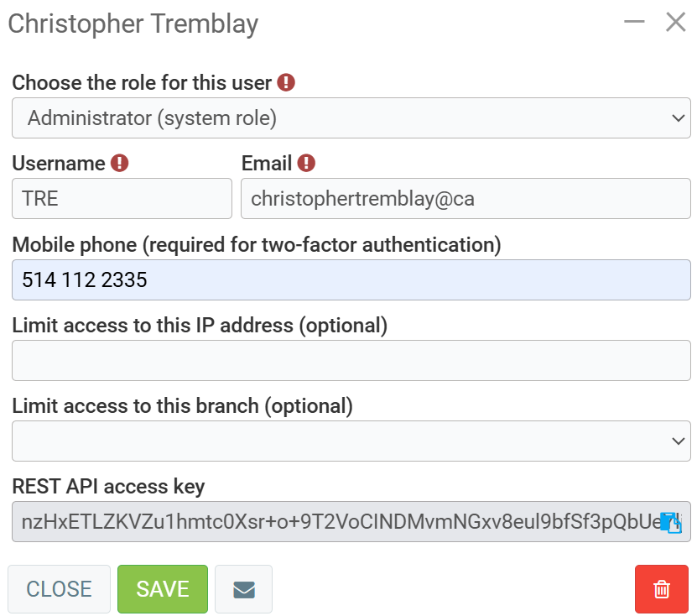Click the envelope email button

243,589
